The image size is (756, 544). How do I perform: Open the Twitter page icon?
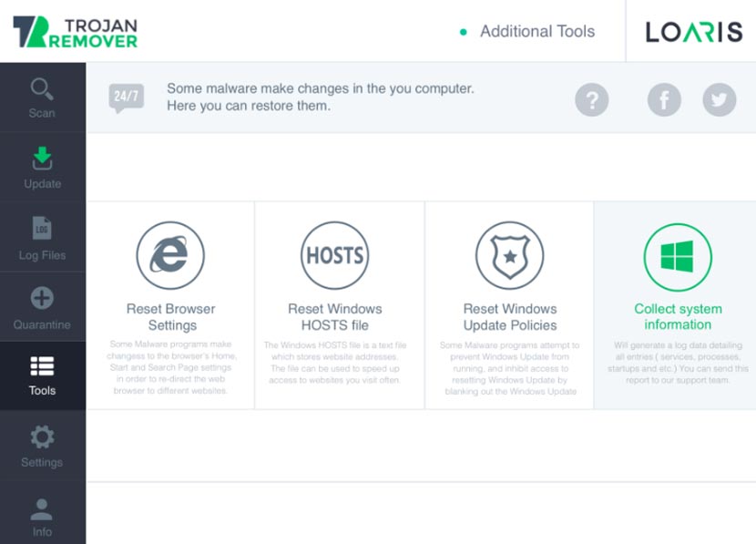pos(719,100)
